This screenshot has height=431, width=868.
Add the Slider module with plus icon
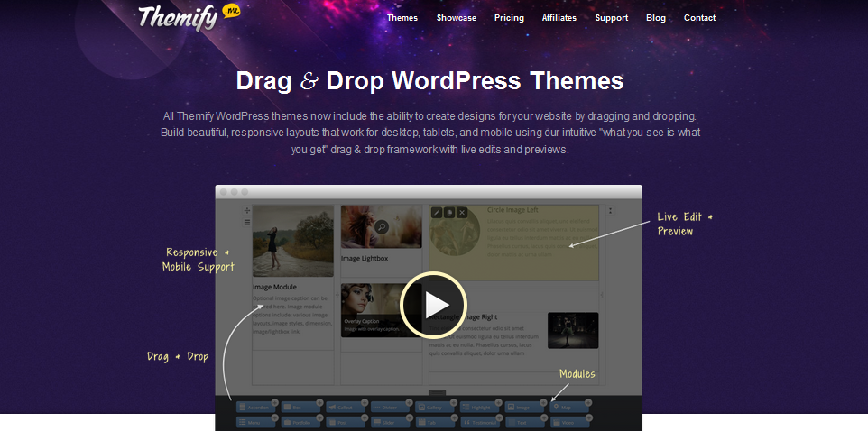point(410,417)
